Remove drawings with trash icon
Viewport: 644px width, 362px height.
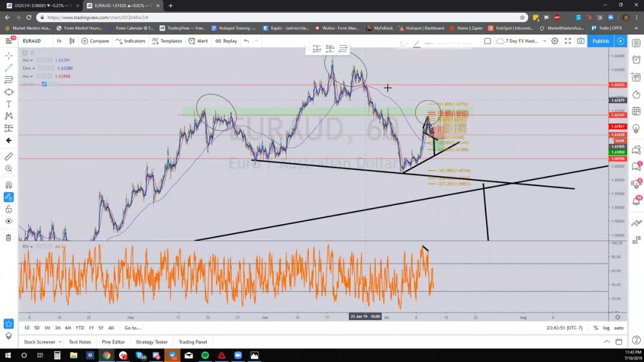click(x=8, y=238)
